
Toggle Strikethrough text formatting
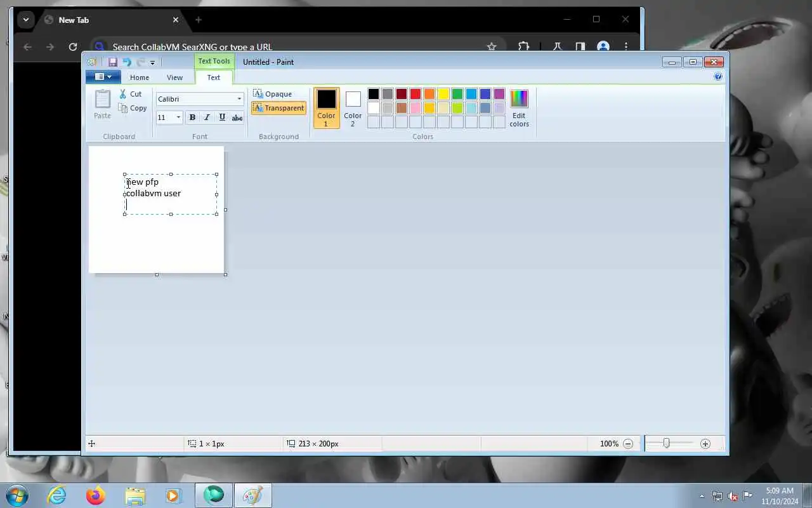tap(237, 117)
